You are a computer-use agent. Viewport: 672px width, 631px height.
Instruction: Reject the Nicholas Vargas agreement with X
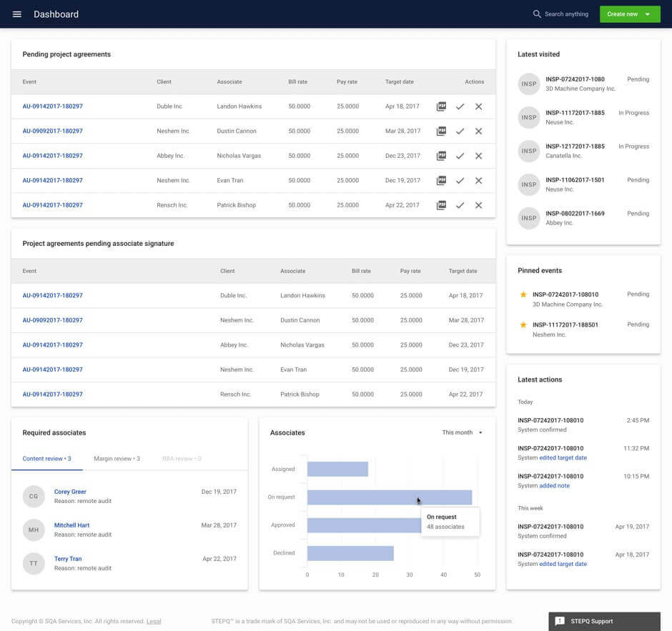pyautogui.click(x=478, y=156)
